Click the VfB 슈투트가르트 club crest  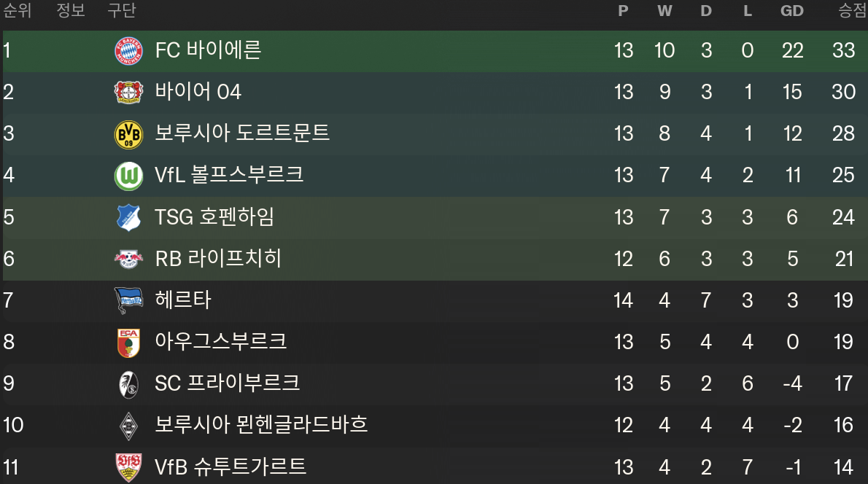pyautogui.click(x=128, y=467)
